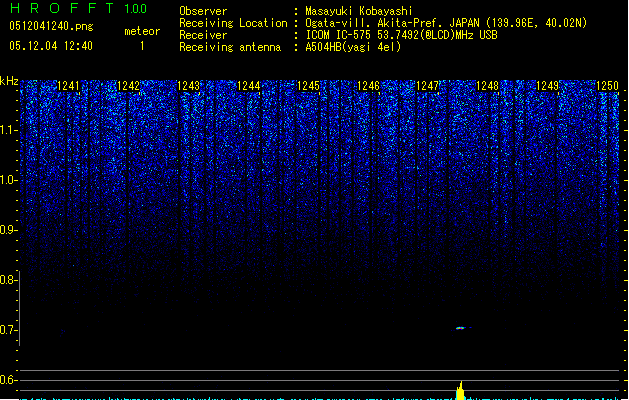629x400 pixels.
Task: Click the 1242 time marker
Action: coord(128,86)
